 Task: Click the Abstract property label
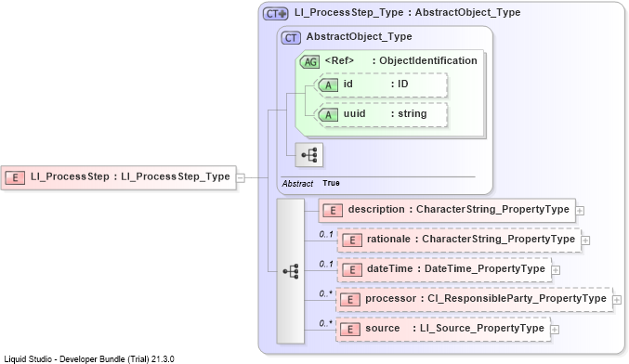pos(297,184)
